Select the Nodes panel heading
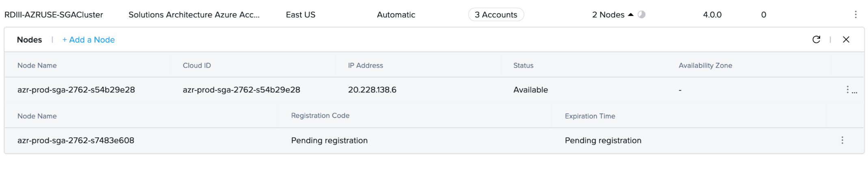This screenshot has width=868, height=180. pyautogui.click(x=29, y=40)
